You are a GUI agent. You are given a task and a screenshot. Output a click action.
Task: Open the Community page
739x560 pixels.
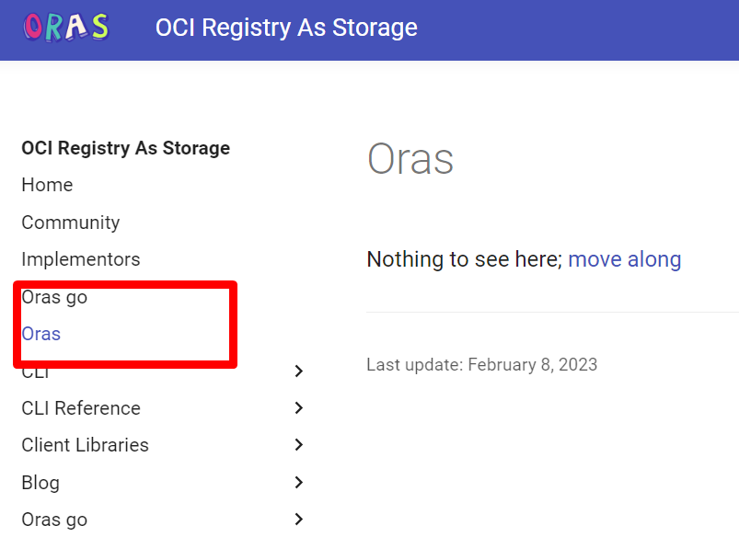point(70,223)
